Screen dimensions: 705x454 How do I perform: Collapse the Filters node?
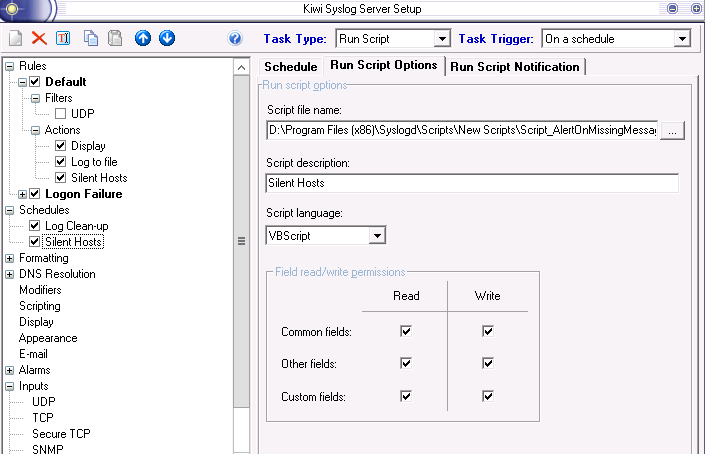click(x=36, y=98)
